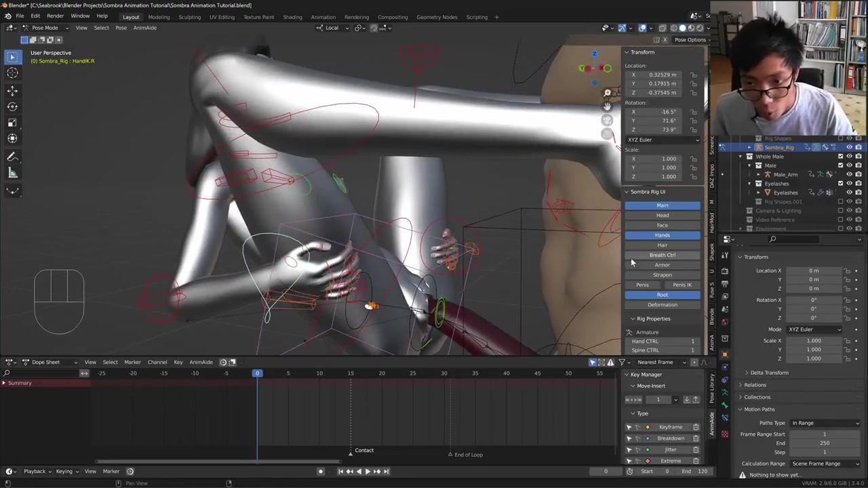Uncheck the Whole Male collection checkbox
The height and width of the screenshot is (488, 868).
[840, 157]
